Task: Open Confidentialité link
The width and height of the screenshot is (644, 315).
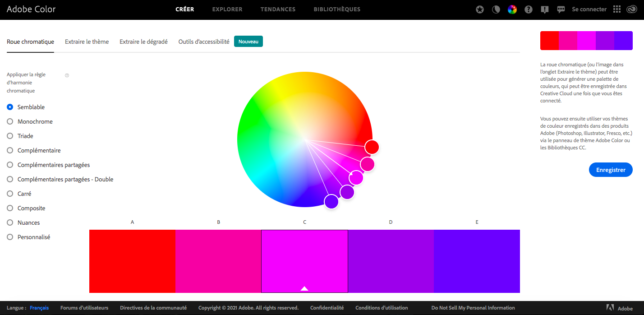Action: pos(327,308)
